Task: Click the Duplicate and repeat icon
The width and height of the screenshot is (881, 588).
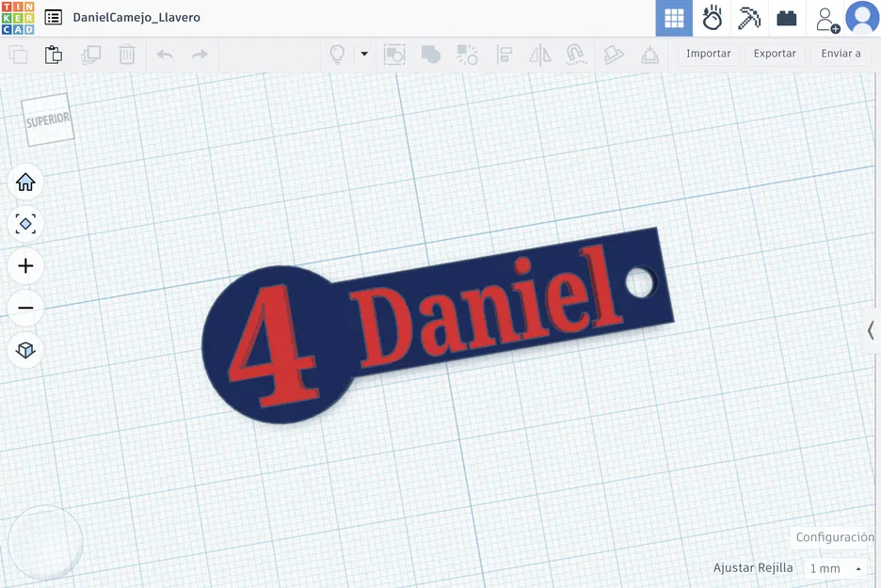Action: [x=90, y=55]
